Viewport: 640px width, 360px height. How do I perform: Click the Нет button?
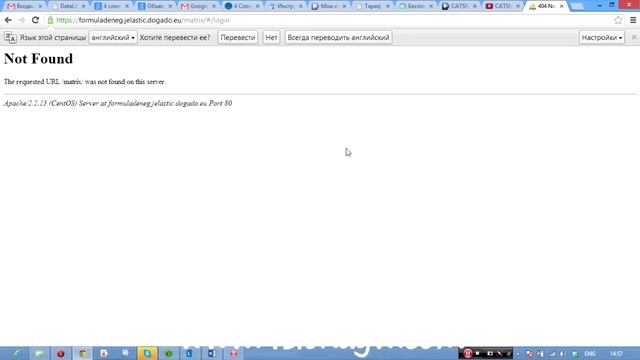click(271, 38)
